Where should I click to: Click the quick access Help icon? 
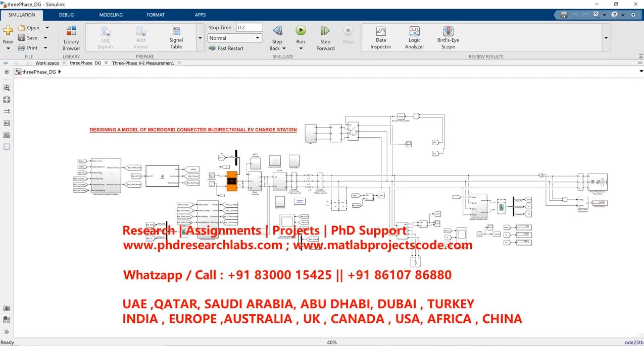click(614, 15)
